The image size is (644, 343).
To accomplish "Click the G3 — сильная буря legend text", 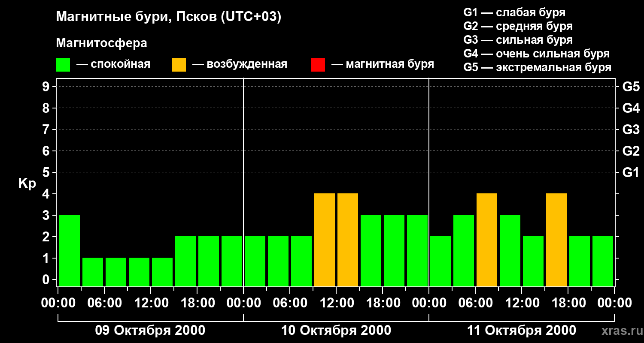I will coord(518,40).
